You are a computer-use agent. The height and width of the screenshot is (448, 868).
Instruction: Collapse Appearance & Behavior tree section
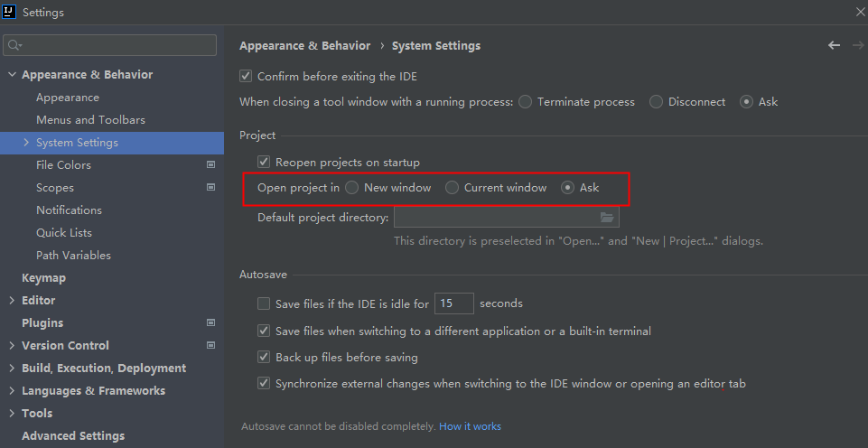click(12, 75)
